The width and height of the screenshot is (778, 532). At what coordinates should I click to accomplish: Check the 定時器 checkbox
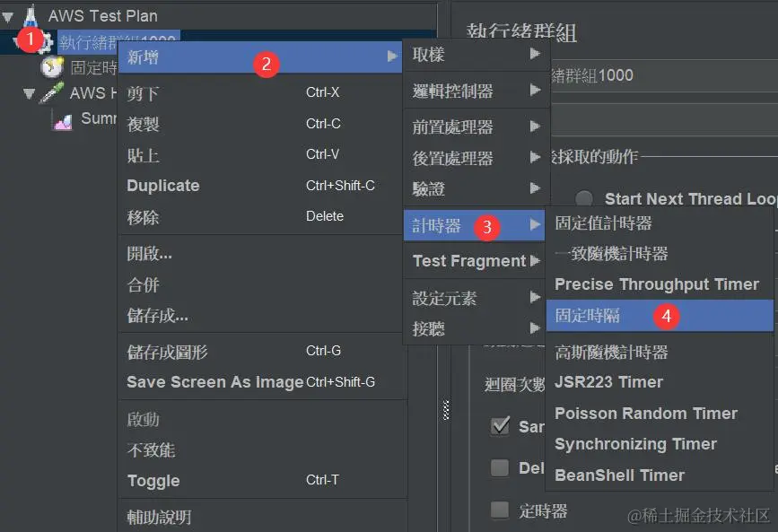(x=500, y=510)
